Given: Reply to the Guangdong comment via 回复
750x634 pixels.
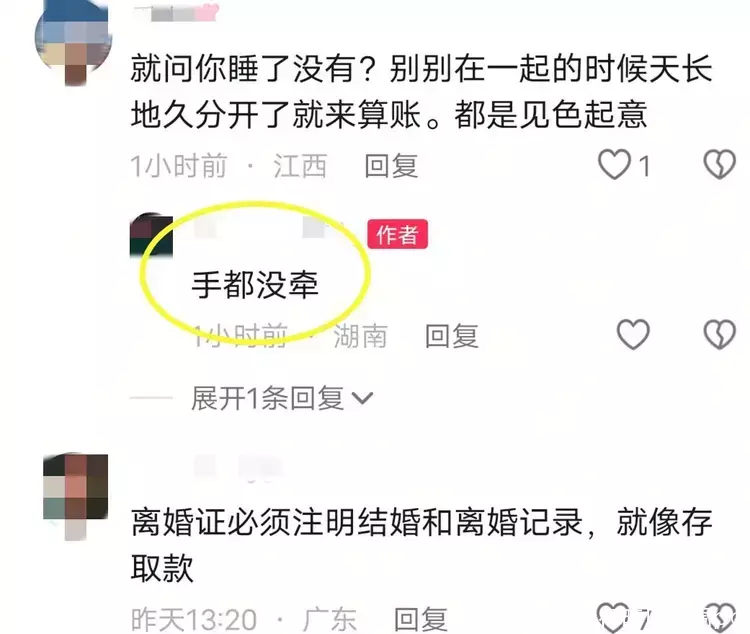Looking at the screenshot, I should (x=421, y=619).
